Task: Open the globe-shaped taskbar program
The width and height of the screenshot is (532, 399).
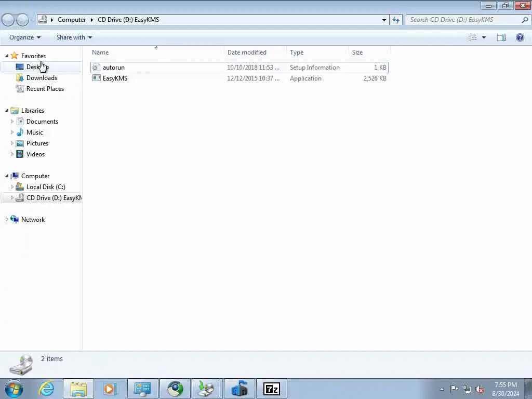Action: pyautogui.click(x=175, y=389)
